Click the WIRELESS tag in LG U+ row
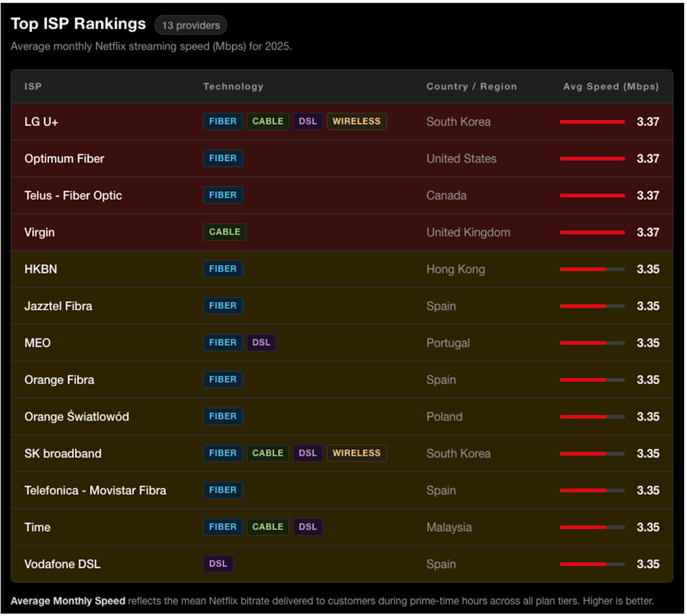 coord(357,121)
